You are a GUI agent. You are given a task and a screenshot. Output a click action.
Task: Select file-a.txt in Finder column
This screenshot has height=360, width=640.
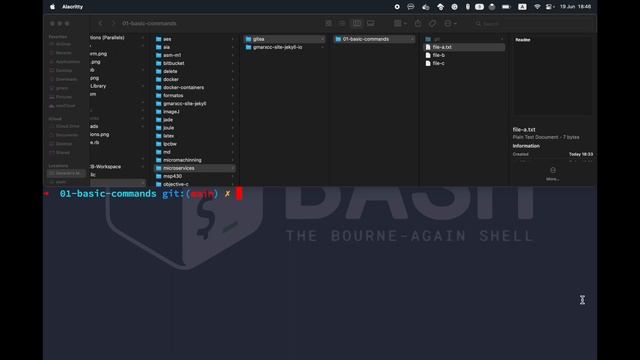(464, 47)
